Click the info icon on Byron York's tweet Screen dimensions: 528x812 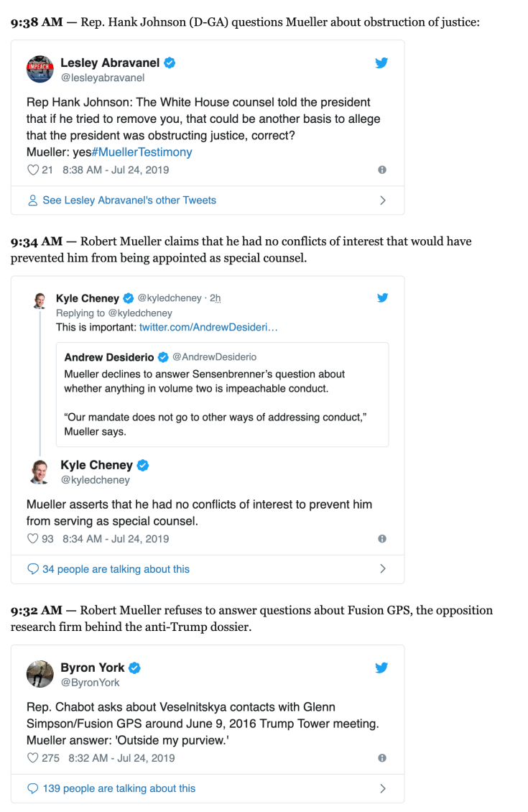point(382,757)
